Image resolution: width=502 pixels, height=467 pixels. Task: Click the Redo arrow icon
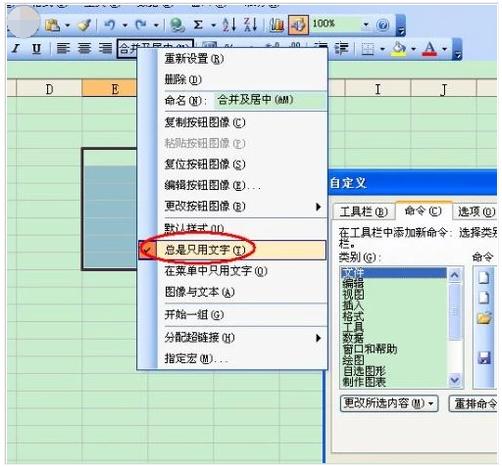click(141, 25)
